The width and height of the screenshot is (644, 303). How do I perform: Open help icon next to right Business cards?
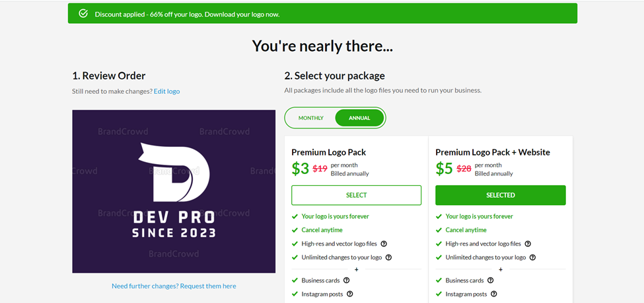pos(490,281)
